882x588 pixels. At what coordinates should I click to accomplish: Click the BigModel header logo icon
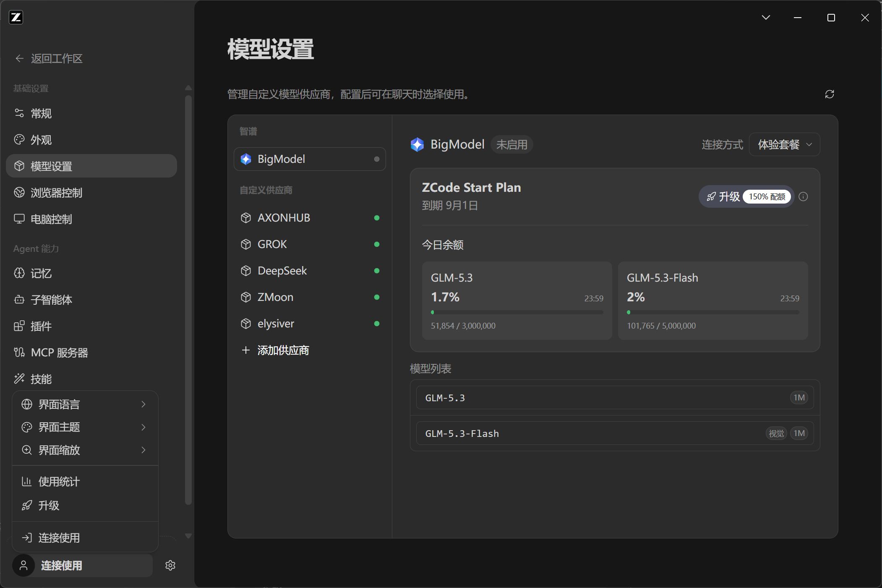[417, 145]
